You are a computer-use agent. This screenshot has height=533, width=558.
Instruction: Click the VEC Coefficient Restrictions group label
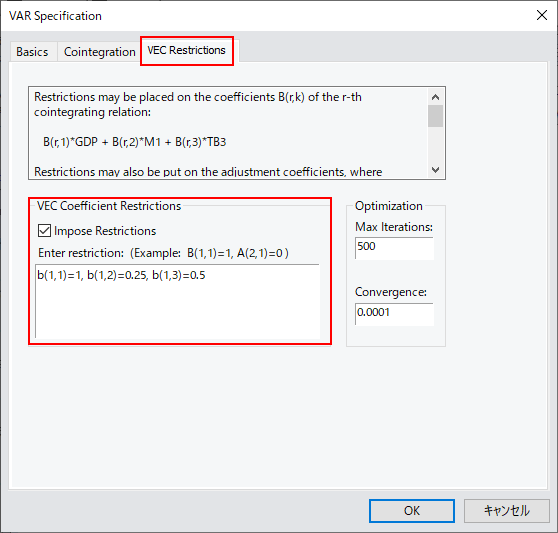109,206
